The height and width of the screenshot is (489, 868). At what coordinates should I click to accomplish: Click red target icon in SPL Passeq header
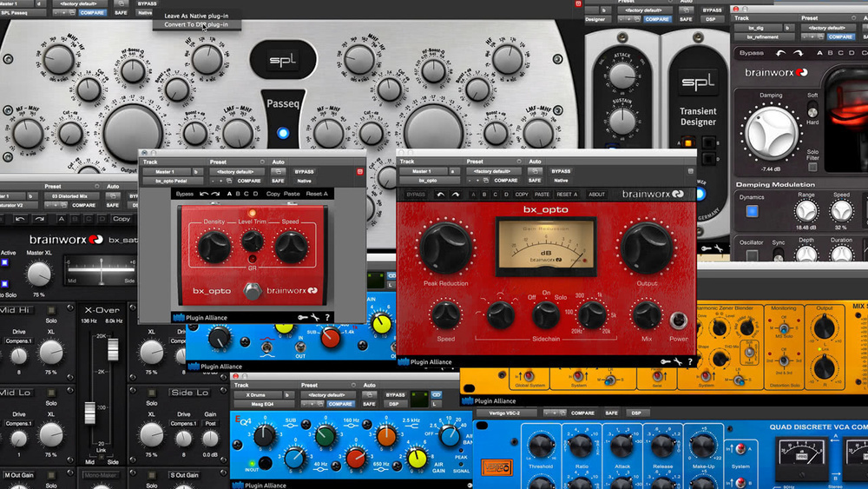click(578, 3)
